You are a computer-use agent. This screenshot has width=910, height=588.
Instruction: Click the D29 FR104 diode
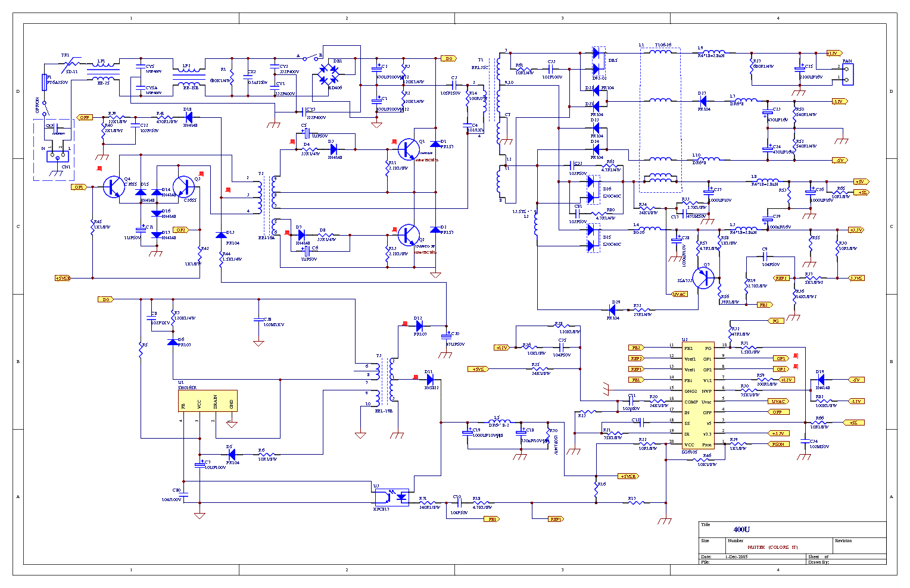tap(612, 309)
